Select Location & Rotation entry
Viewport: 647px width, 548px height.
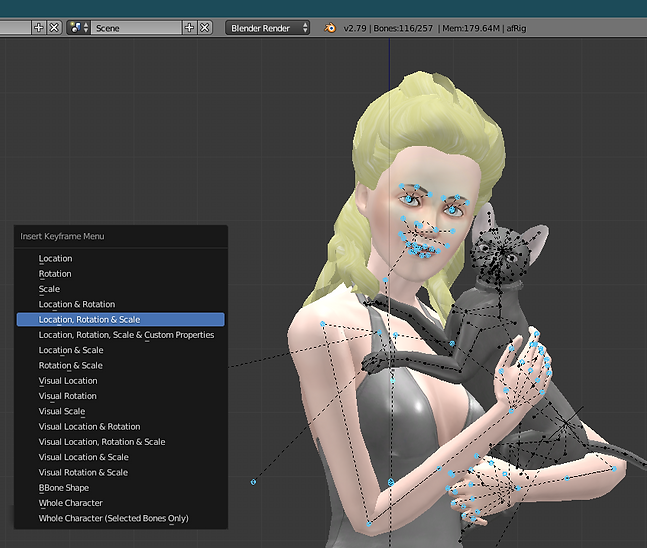click(120, 304)
